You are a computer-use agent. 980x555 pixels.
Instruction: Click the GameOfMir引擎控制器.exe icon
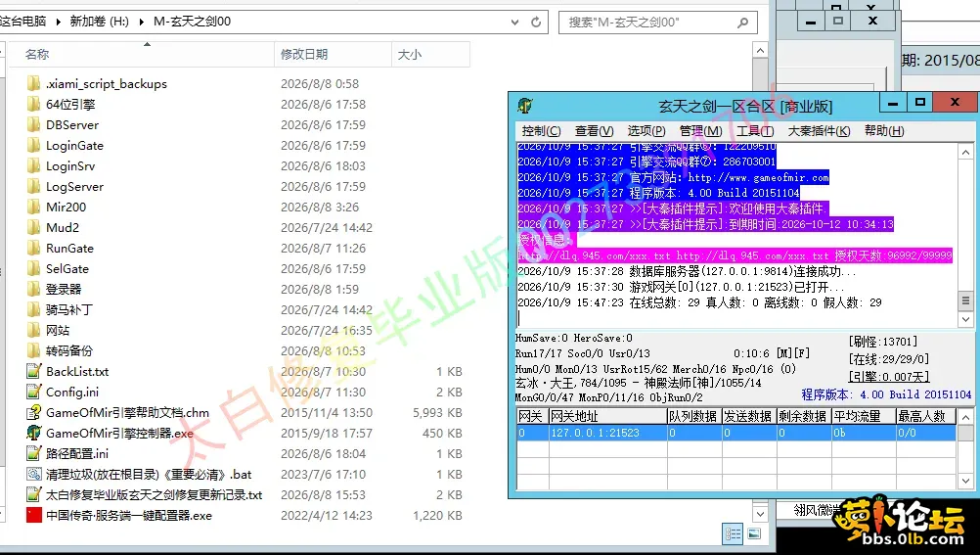coord(34,433)
